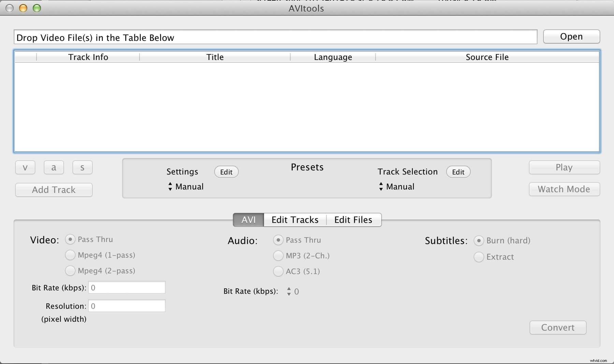Open the Settings Manual dropdown
614x364 pixels.
pos(186,186)
